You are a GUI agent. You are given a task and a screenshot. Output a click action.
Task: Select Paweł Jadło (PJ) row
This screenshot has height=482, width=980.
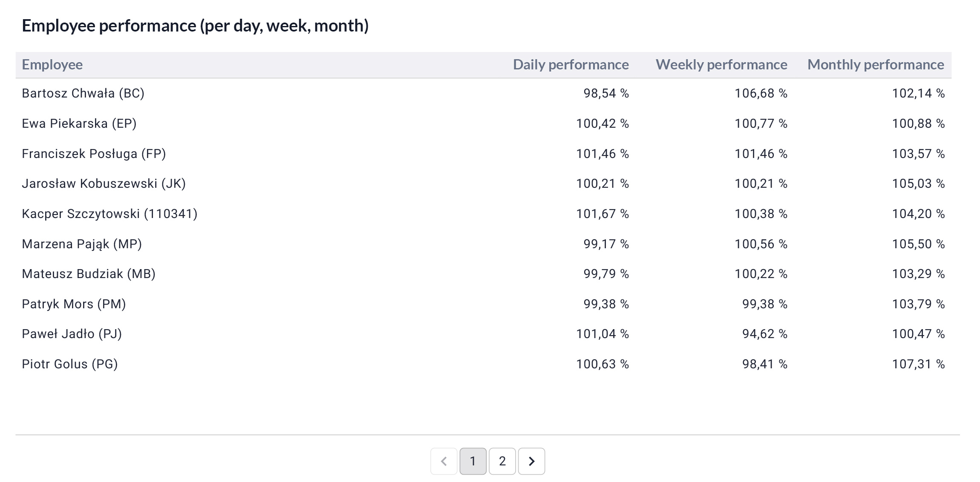coord(484,334)
